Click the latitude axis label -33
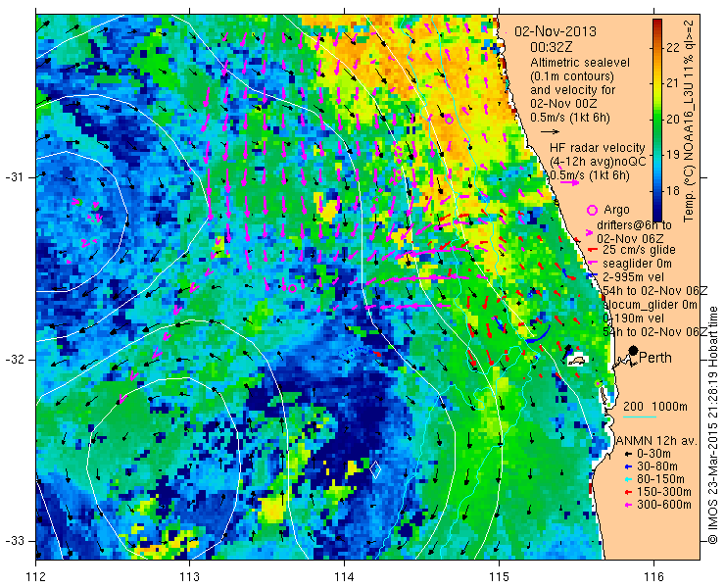The image size is (725, 588). pos(14,540)
